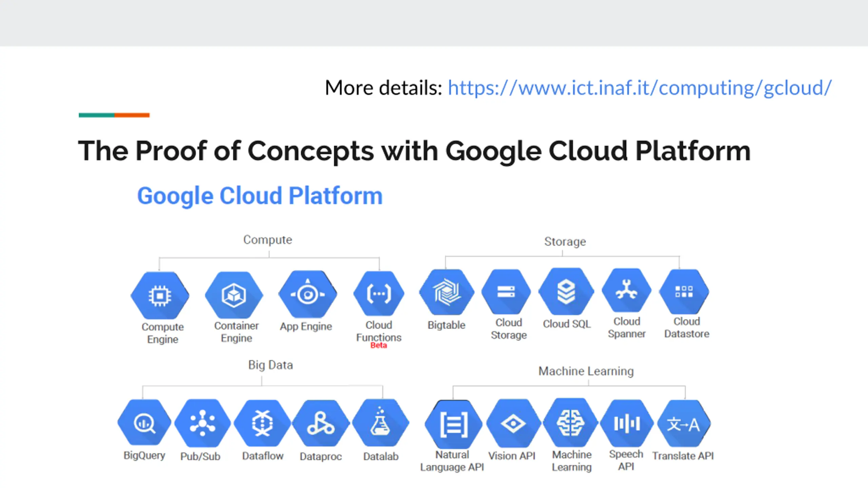Click the Translate API icon
Viewport: 868px width, 488px height.
[684, 424]
